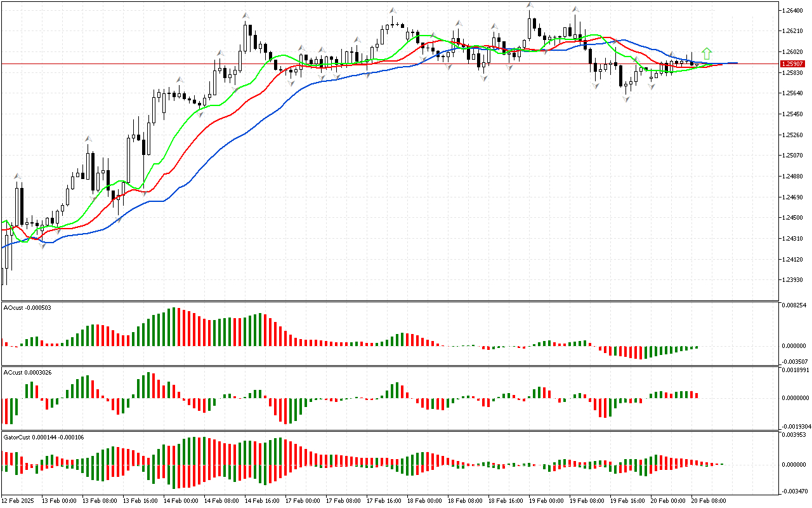Click the 1.26400 price axis label
Image resolution: width=812 pixels, height=508 pixels.
tap(793, 10)
